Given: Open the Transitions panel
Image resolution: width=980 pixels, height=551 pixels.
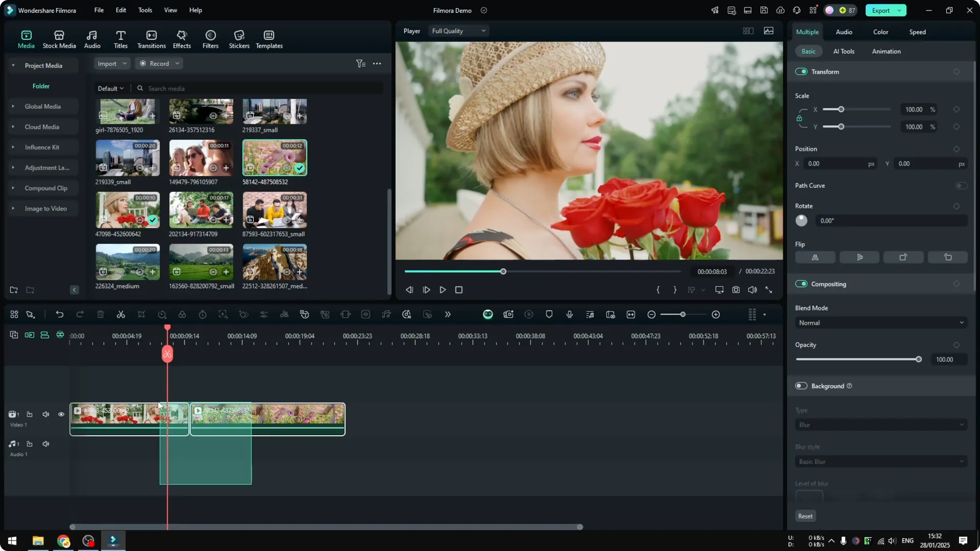Looking at the screenshot, I should point(151,38).
